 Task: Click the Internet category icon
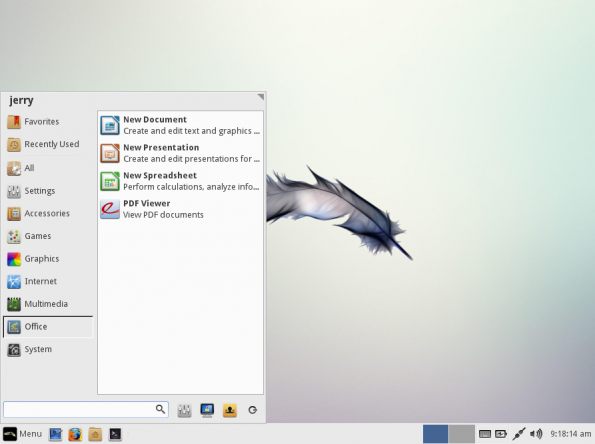(x=14, y=282)
